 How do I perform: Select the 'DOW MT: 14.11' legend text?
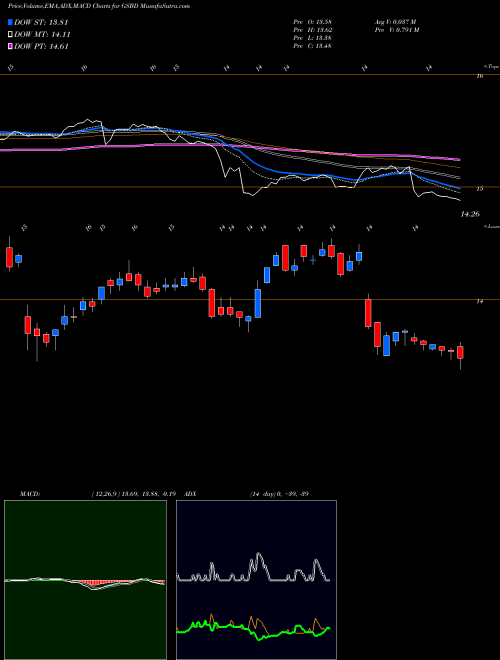[x=43, y=35]
